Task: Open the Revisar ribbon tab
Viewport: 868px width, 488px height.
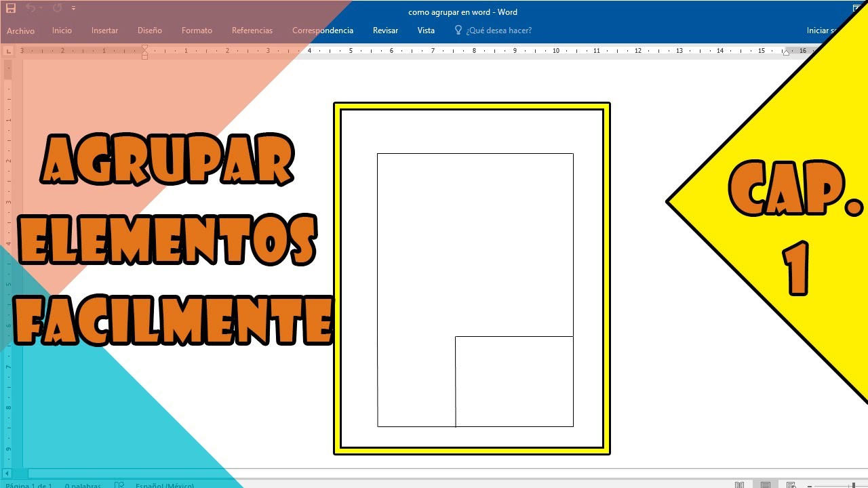Action: (385, 30)
